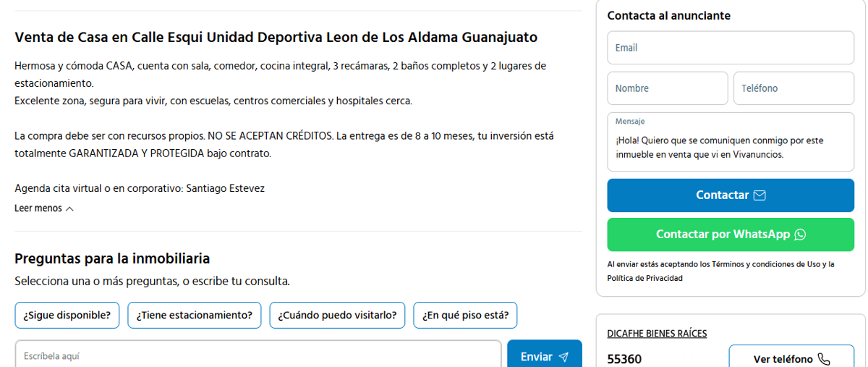Select the ¿Sigue disponible? question chip
The height and width of the screenshot is (367, 868).
coord(67,315)
